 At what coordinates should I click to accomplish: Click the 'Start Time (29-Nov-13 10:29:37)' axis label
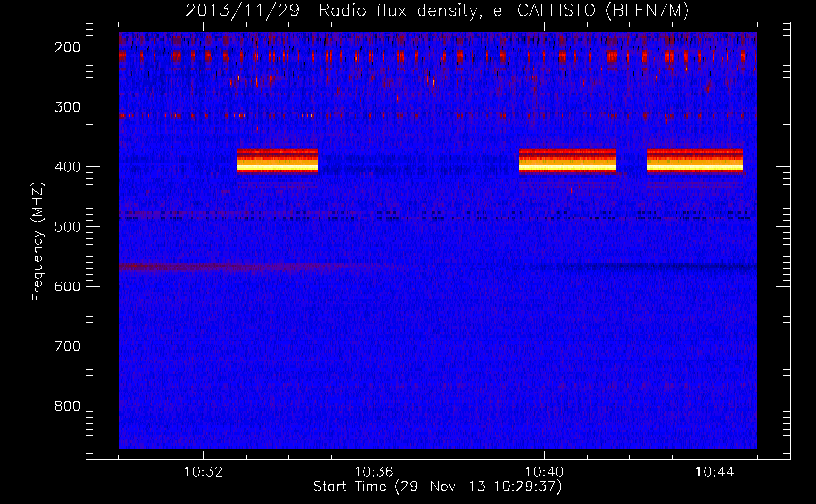click(437, 487)
